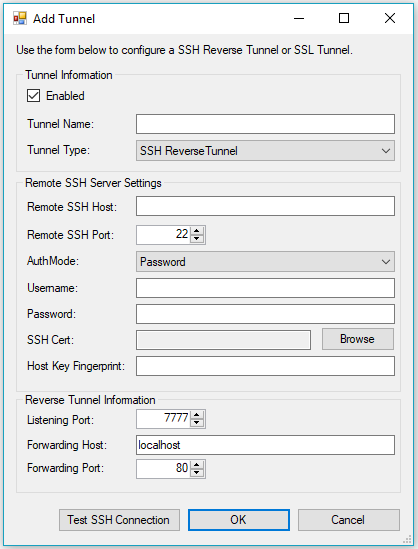Select the Username input box

(x=265, y=288)
